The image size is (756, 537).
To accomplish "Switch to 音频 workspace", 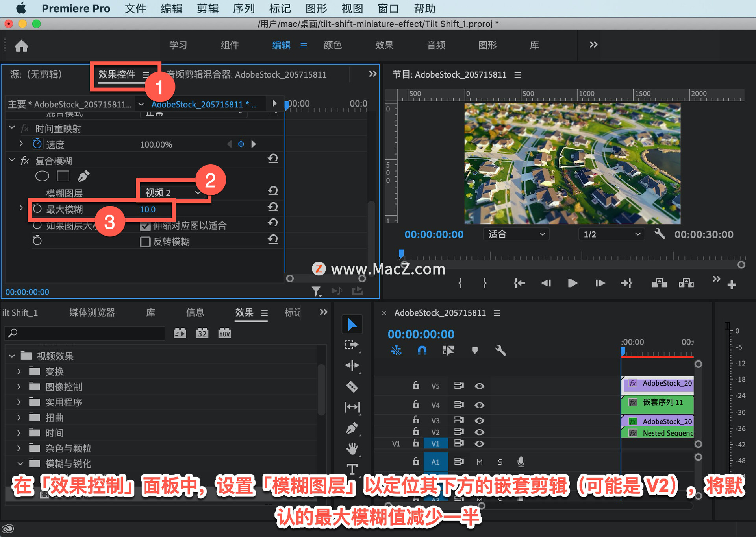I will pyautogui.click(x=436, y=45).
